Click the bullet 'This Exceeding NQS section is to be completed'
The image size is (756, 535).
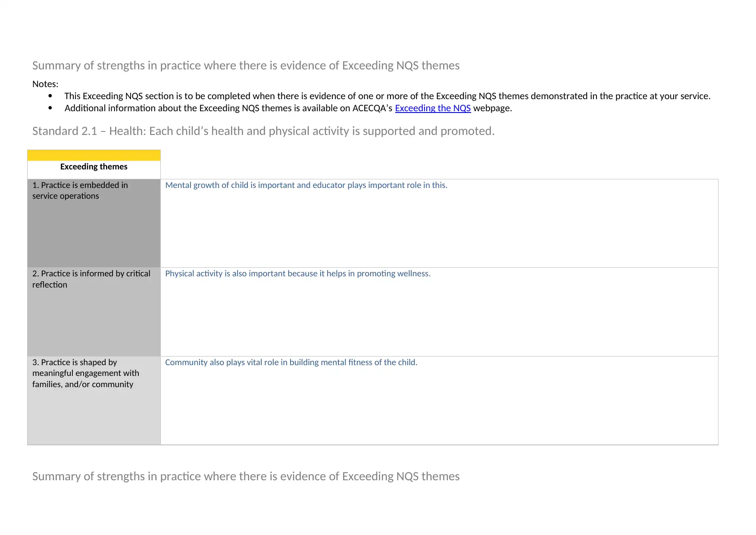387,96
